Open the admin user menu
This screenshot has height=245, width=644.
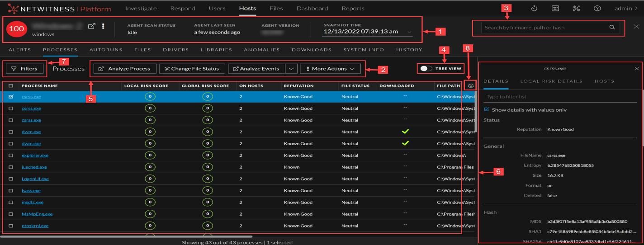pyautogui.click(x=626, y=8)
